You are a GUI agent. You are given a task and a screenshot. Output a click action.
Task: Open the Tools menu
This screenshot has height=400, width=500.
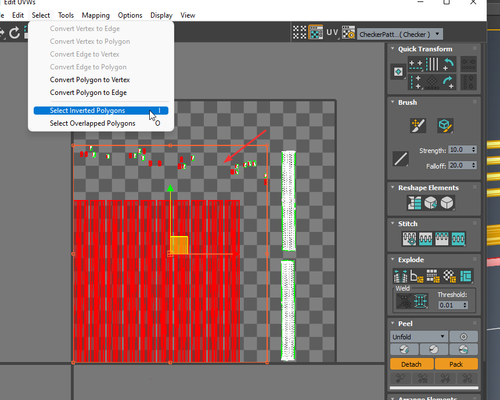tap(66, 15)
